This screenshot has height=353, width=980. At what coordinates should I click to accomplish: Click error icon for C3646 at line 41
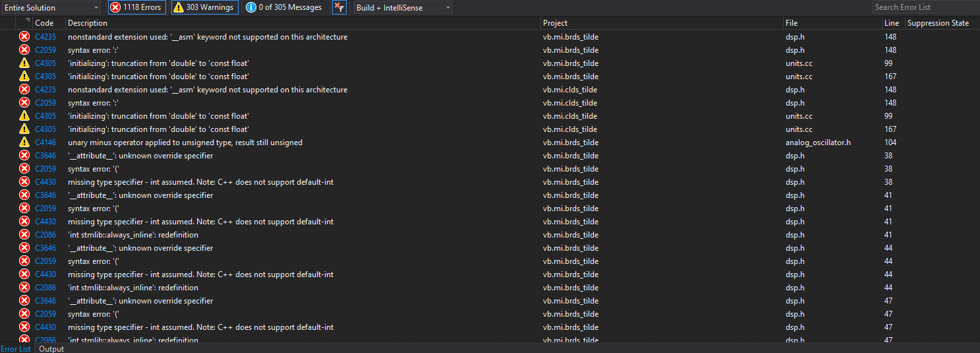(x=24, y=195)
